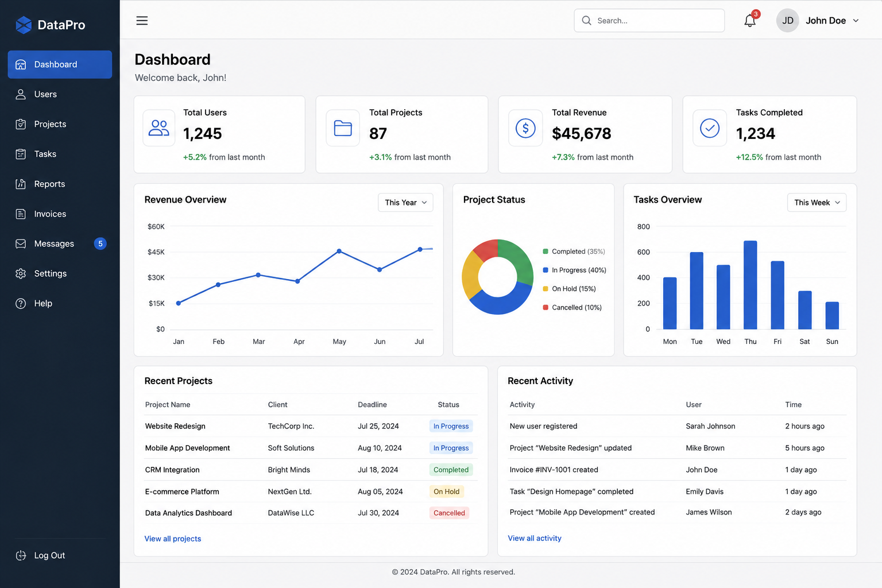Click John Doe username in header
The image size is (882, 588).
tap(826, 21)
